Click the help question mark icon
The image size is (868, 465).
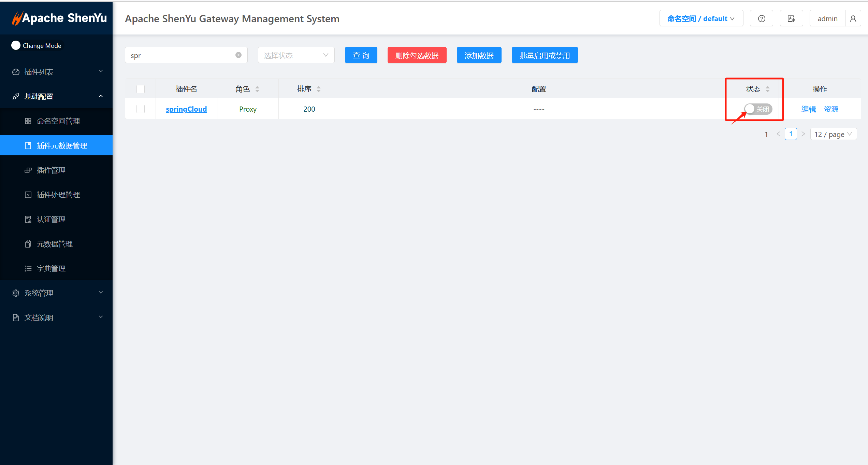(761, 19)
